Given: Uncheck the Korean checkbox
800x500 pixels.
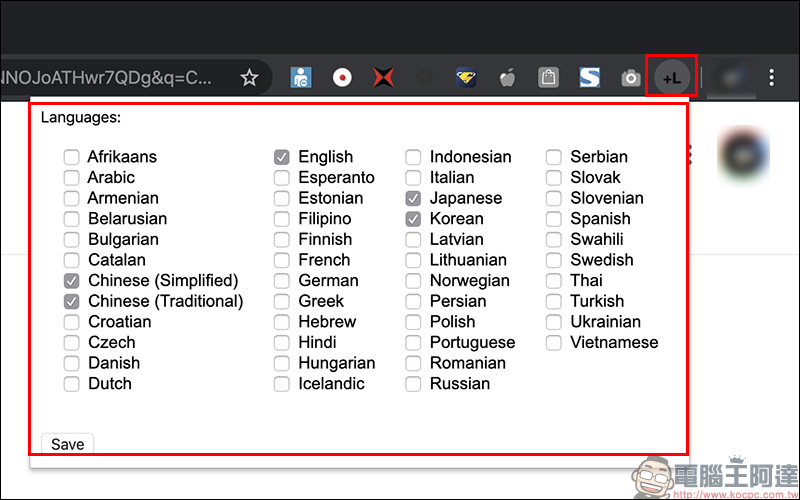Looking at the screenshot, I should [413, 219].
